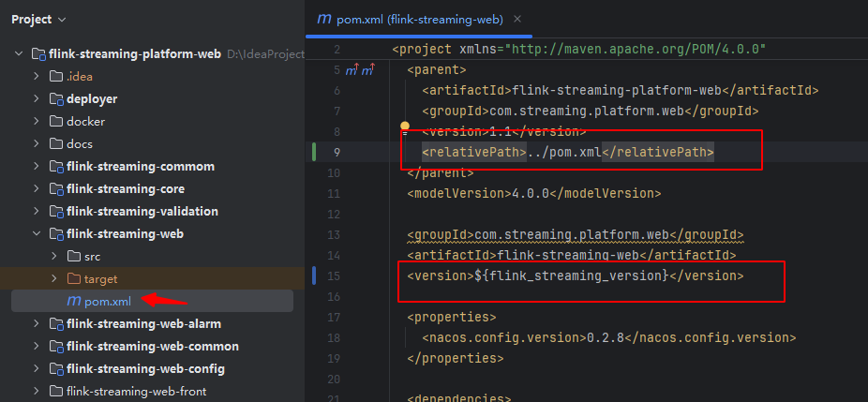
Task: Click the Maven icon beside pom.xml in tree
Action: click(x=74, y=301)
